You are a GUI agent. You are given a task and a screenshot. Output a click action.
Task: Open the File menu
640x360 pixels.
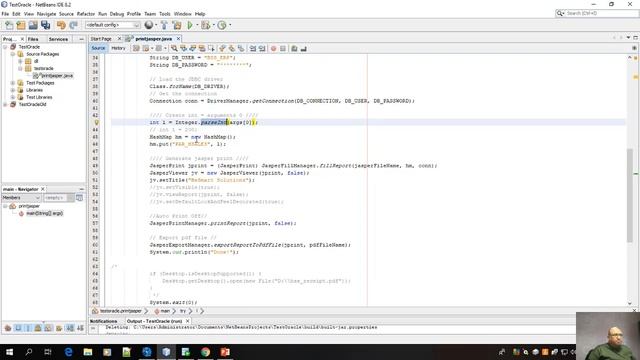click(5, 14)
